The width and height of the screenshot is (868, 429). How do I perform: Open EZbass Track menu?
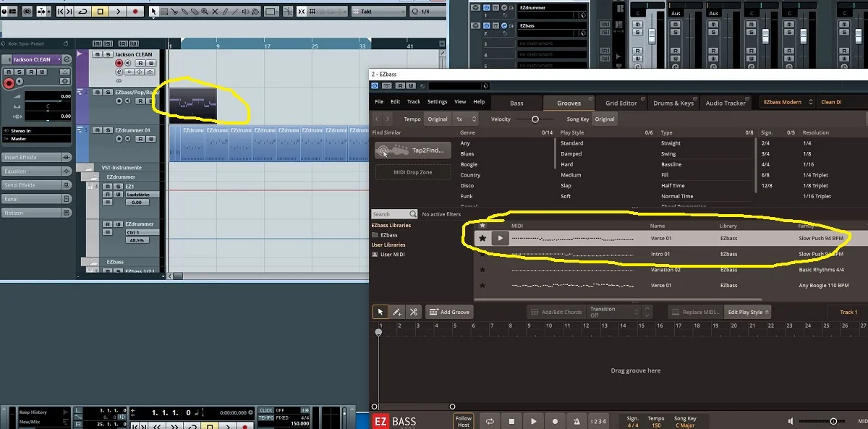point(414,102)
